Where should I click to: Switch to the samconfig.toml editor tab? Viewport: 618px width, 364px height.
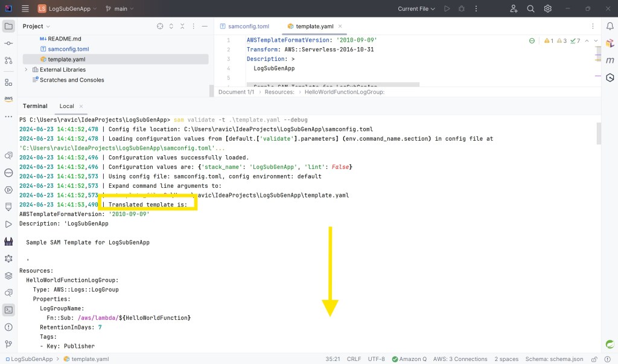pos(248,27)
